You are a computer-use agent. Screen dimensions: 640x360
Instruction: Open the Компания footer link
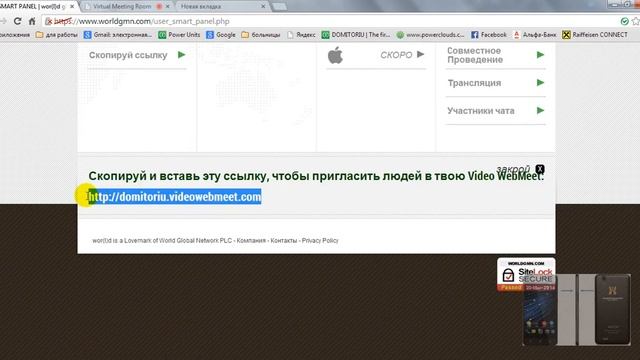click(251, 241)
